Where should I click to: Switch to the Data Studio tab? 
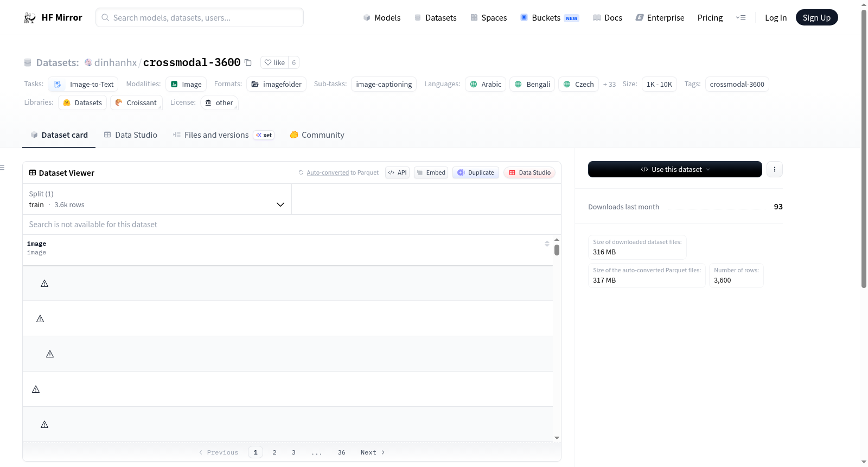[x=130, y=135]
